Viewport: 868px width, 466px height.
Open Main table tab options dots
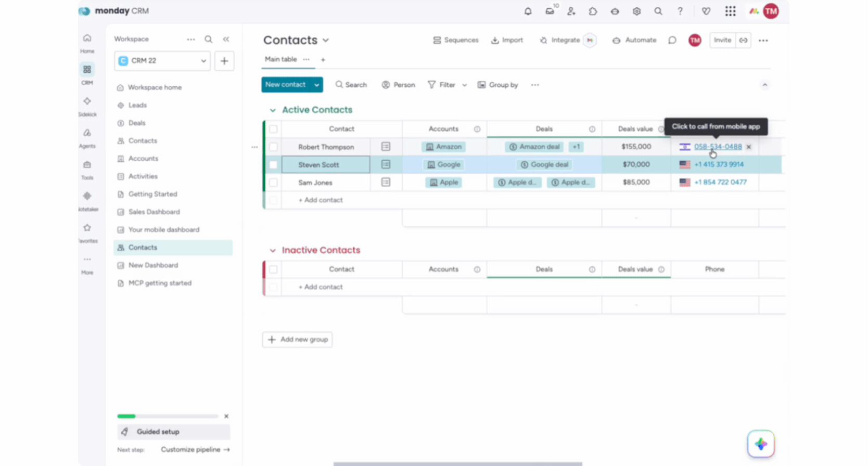[306, 59]
